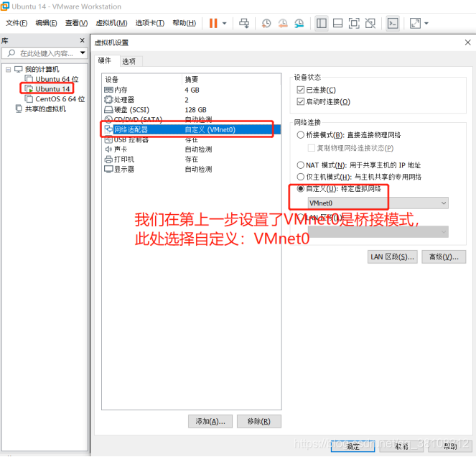Image resolution: width=476 pixels, height=457 pixels.
Task: Select the CD/DVD (SATA) device row
Action: (191, 119)
